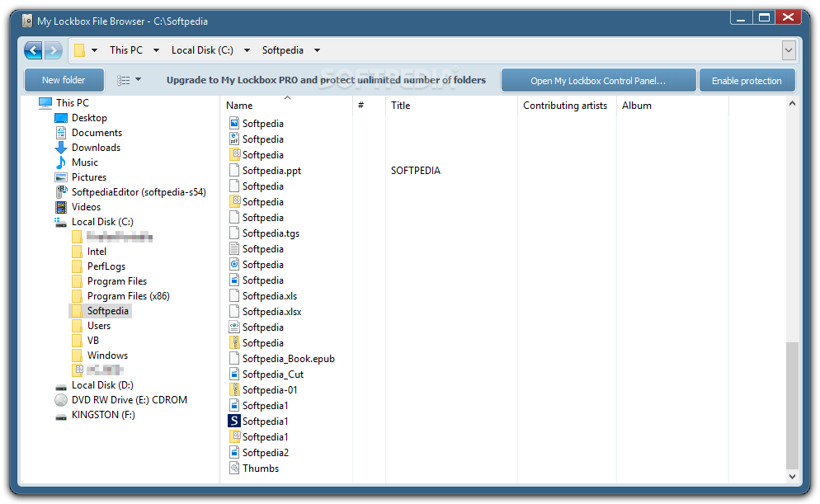
Task: Click the Softpedia-01 zip archive icon
Action: click(x=234, y=390)
